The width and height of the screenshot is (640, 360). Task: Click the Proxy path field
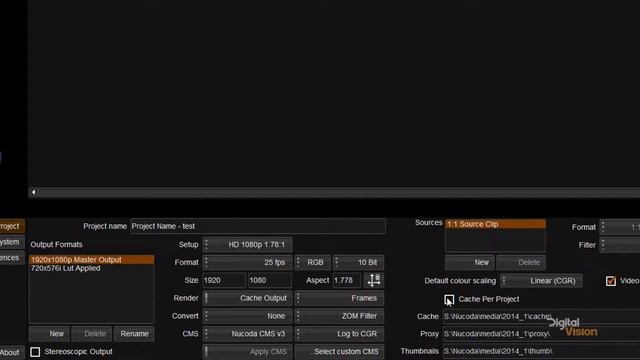click(x=541, y=334)
